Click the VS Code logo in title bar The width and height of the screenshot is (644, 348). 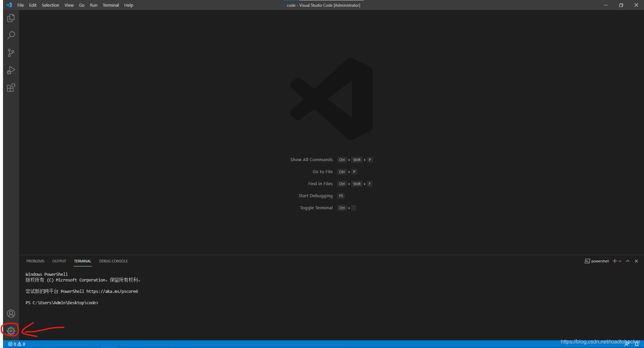(9, 5)
